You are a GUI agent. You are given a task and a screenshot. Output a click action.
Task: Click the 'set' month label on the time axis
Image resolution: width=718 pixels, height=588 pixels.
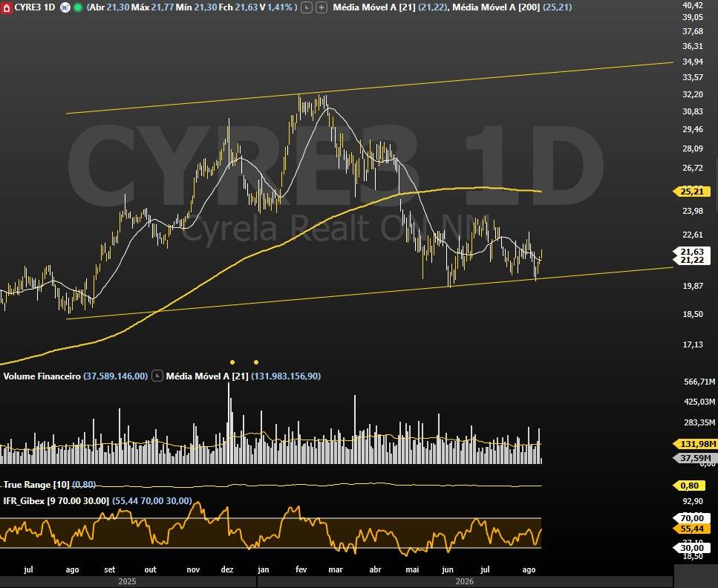[x=110, y=569]
